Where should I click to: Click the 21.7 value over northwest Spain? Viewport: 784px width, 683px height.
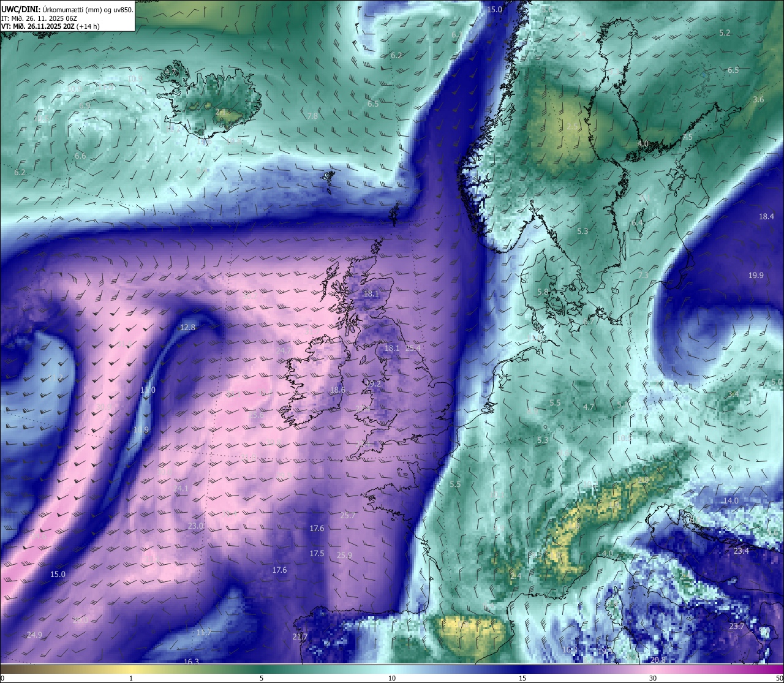pos(300,637)
